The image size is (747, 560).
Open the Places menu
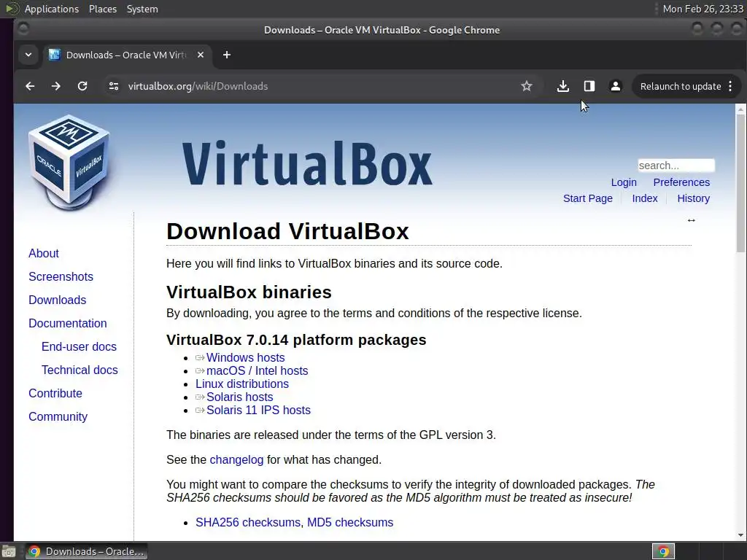tap(103, 9)
